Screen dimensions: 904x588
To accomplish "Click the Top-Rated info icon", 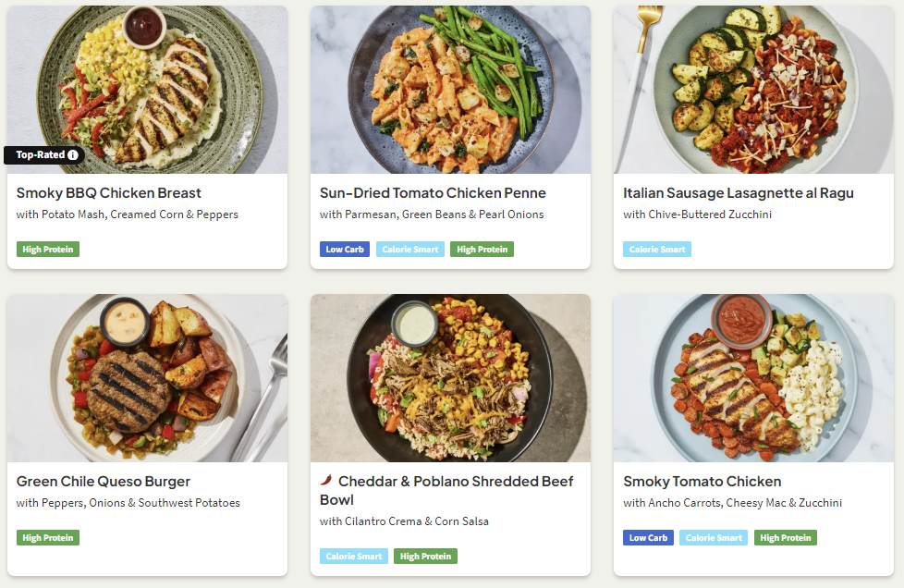I will pos(73,155).
